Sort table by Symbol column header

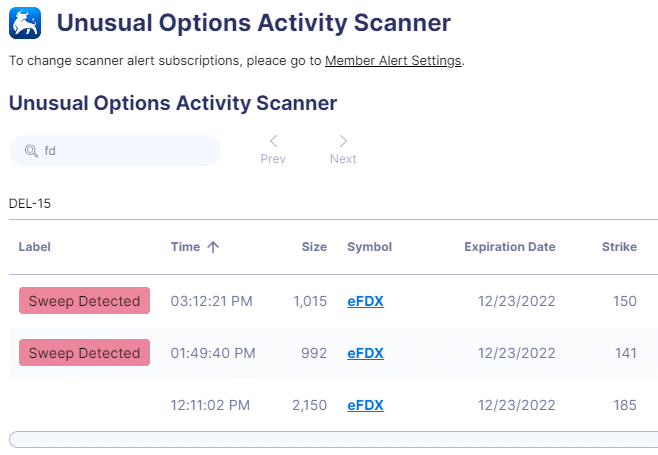click(369, 247)
